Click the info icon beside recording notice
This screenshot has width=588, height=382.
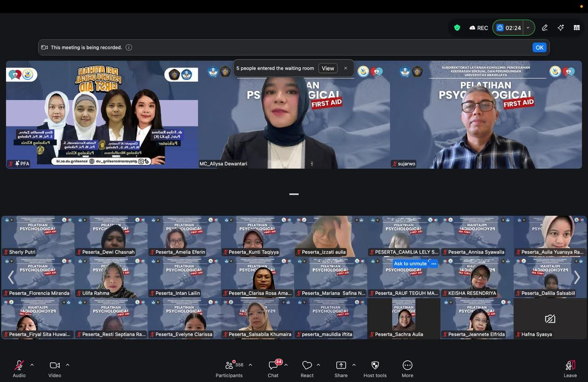pyautogui.click(x=129, y=47)
